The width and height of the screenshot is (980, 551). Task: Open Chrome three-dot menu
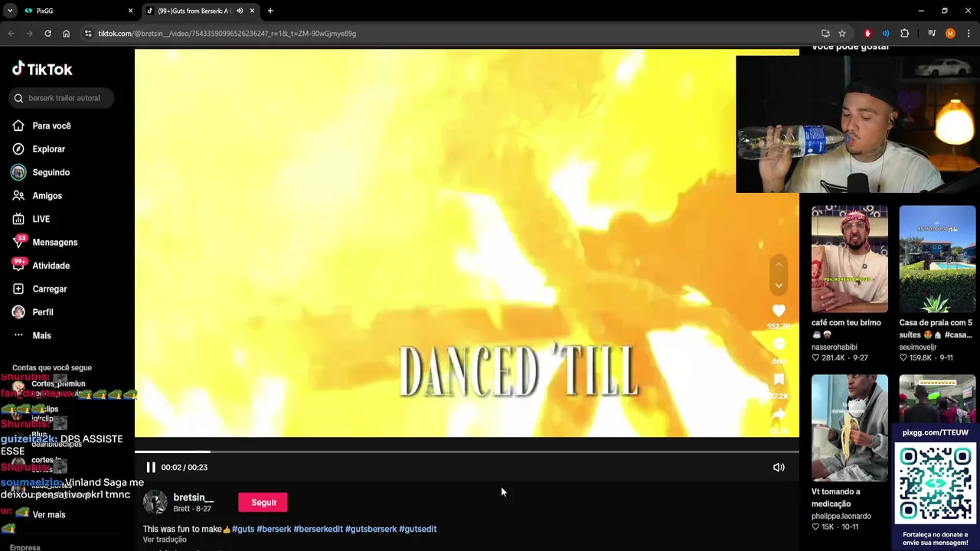click(969, 34)
